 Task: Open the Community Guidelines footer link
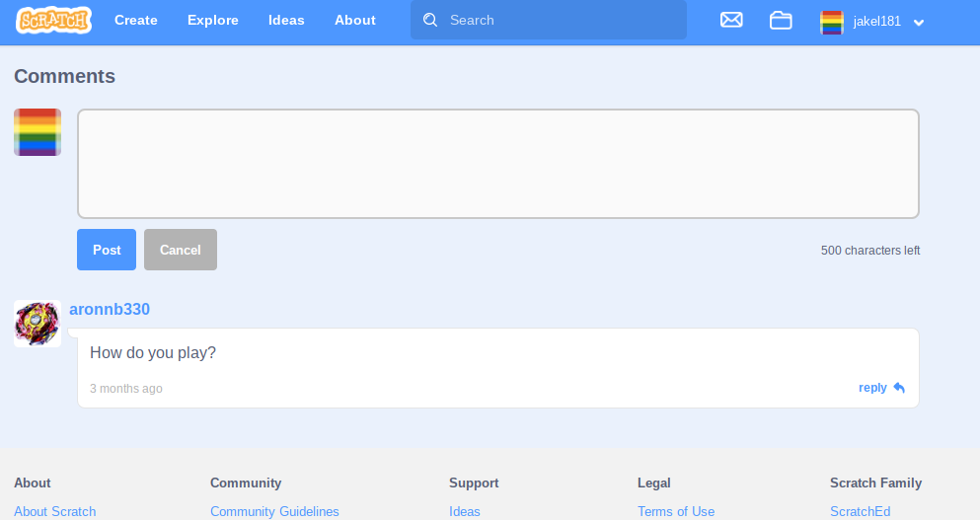coord(274,511)
